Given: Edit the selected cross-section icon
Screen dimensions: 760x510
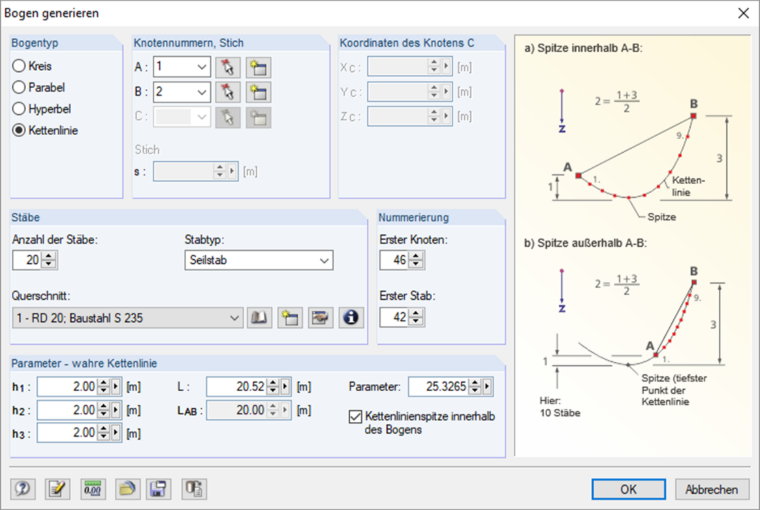Looking at the screenshot, I should click(320, 318).
